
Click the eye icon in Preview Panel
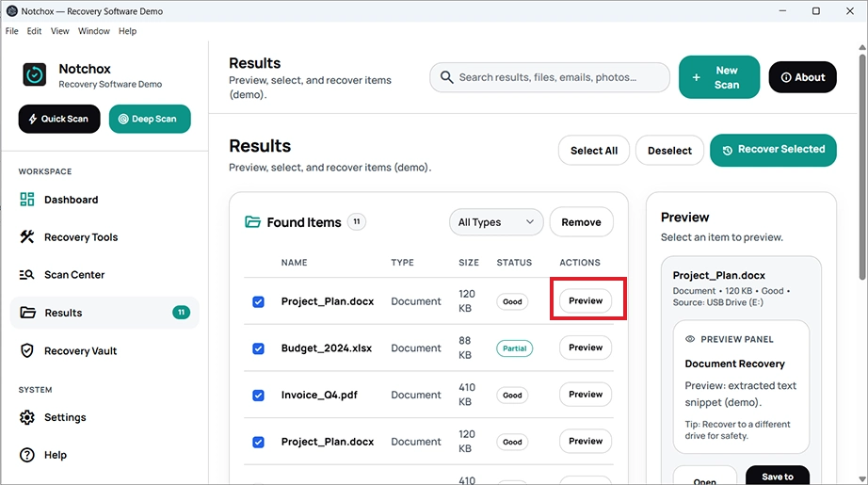690,339
